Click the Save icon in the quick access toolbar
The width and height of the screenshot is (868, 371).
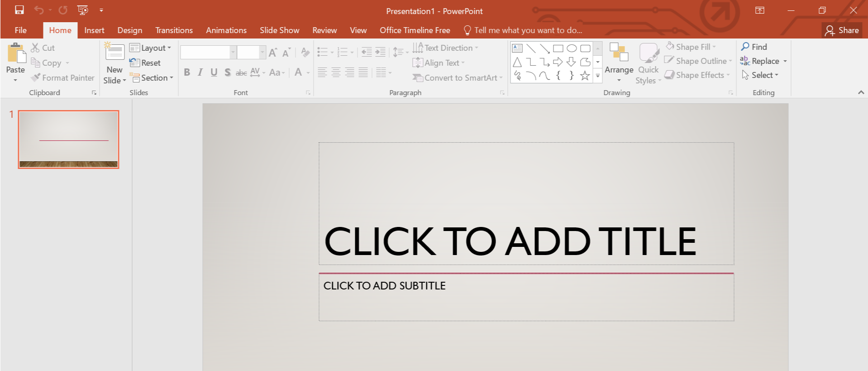click(19, 10)
